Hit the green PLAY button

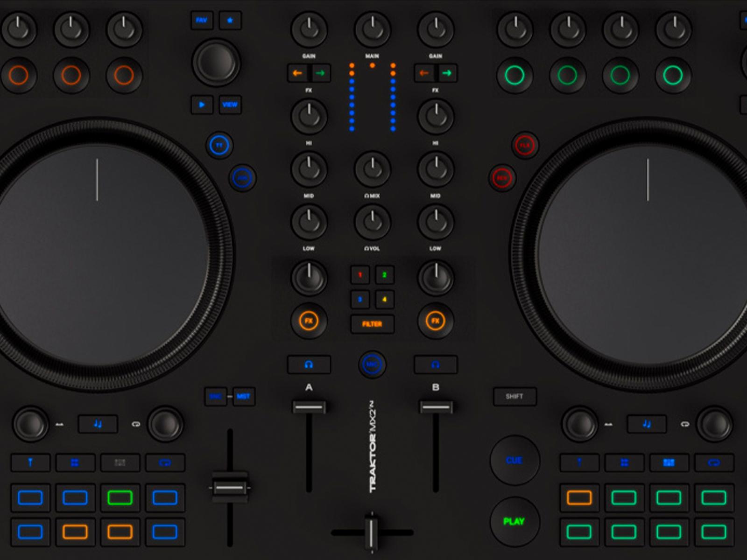514,521
